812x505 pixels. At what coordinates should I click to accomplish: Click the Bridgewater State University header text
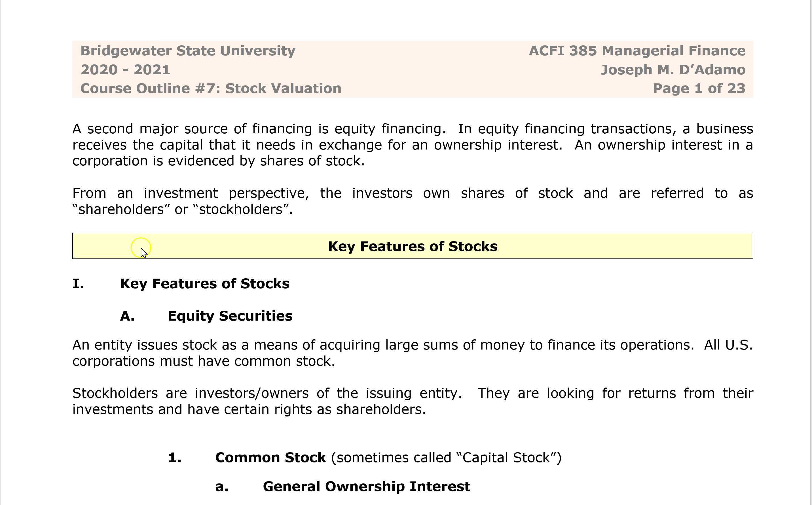point(188,51)
